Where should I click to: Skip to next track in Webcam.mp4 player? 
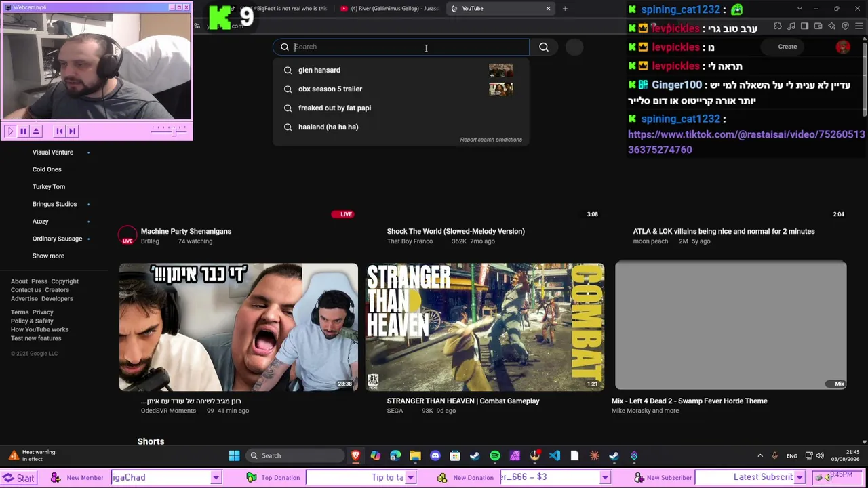coord(73,131)
